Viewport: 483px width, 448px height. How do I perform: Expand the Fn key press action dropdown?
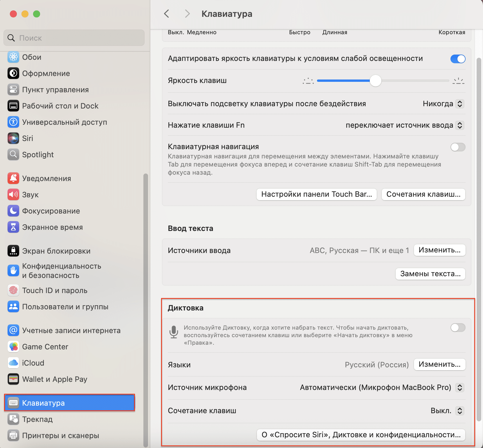(x=459, y=125)
